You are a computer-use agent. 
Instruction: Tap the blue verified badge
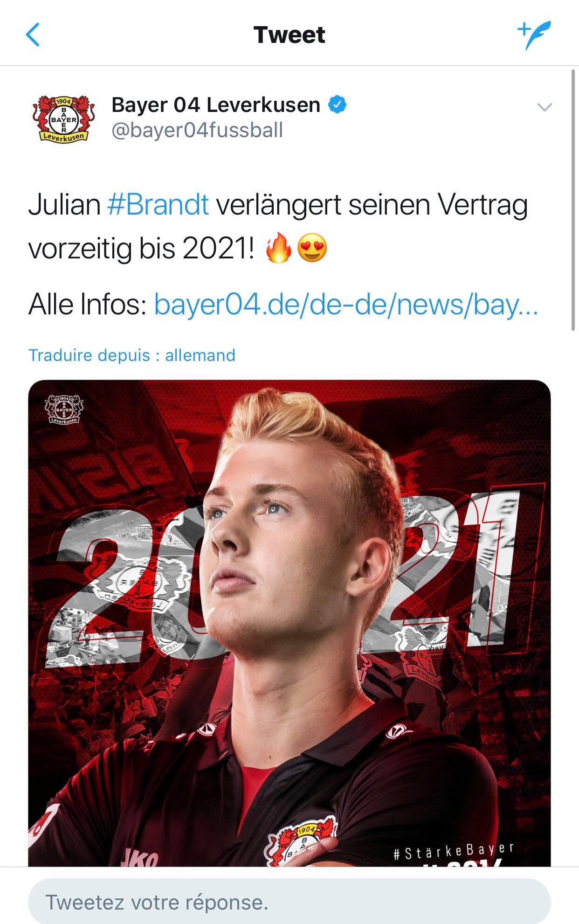338,105
